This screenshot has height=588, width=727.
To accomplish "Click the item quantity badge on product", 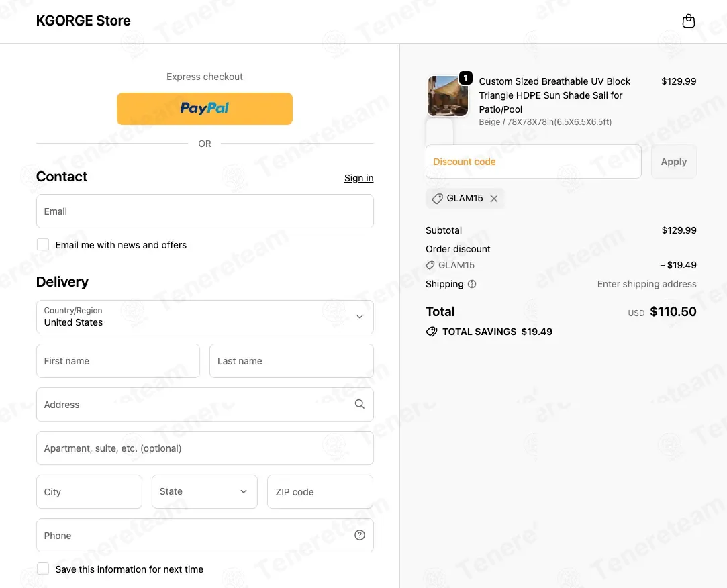I will click(465, 77).
